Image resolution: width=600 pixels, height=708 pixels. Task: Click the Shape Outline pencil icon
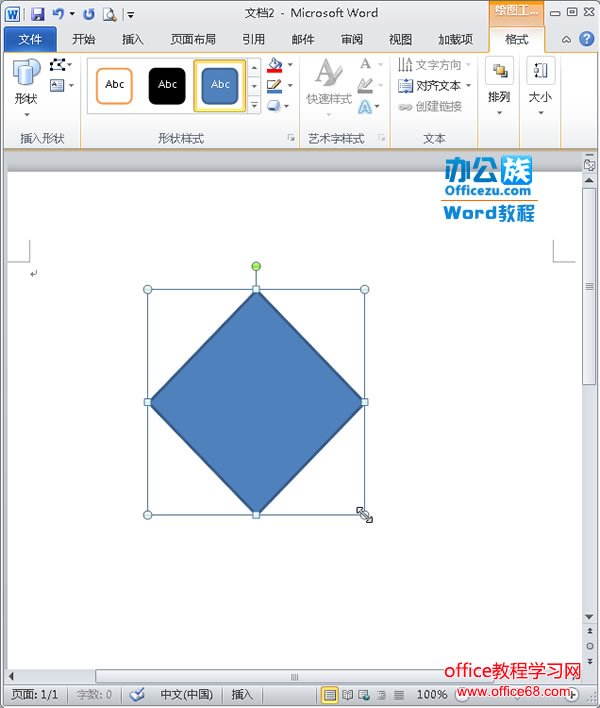coord(274,85)
